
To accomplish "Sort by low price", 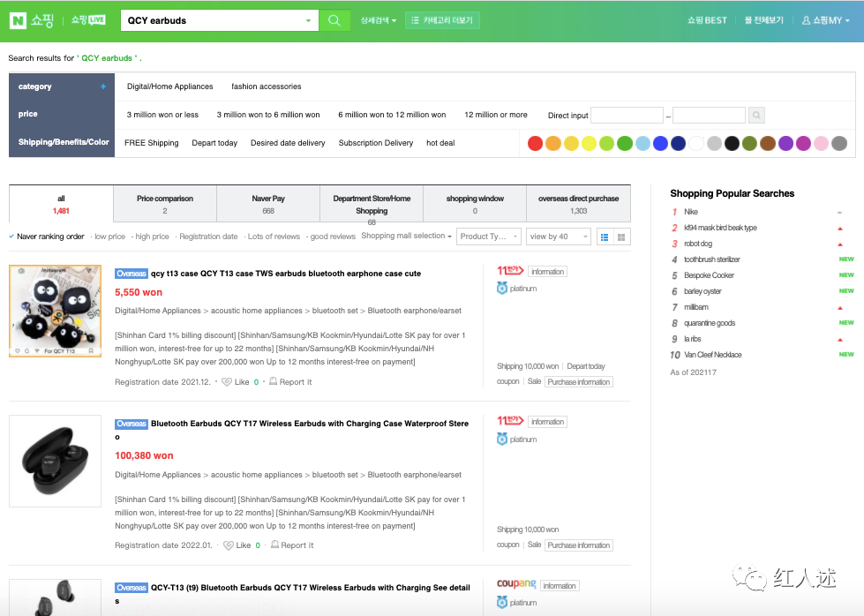I will pos(109,237).
